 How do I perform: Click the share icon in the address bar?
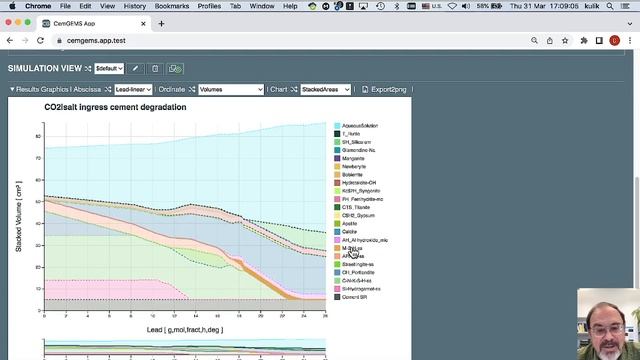point(550,40)
